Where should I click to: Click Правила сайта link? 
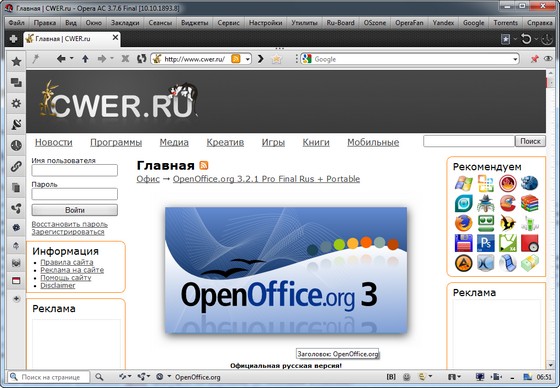[67, 262]
